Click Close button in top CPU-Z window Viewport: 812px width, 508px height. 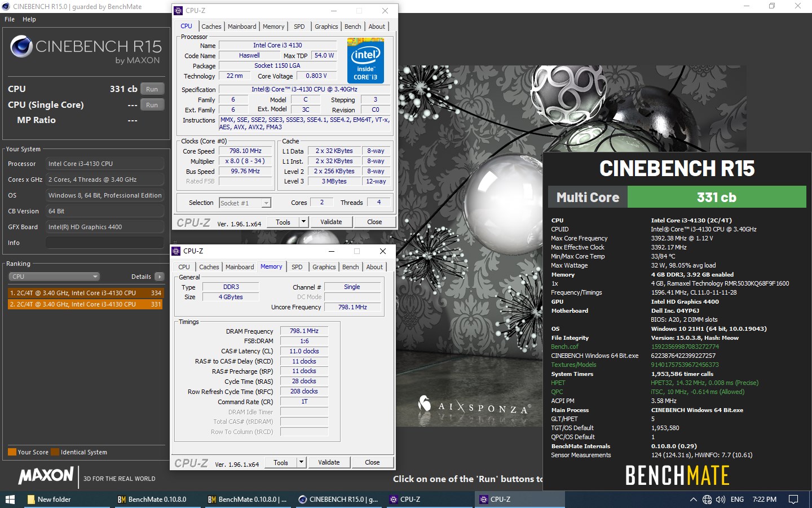tap(374, 222)
